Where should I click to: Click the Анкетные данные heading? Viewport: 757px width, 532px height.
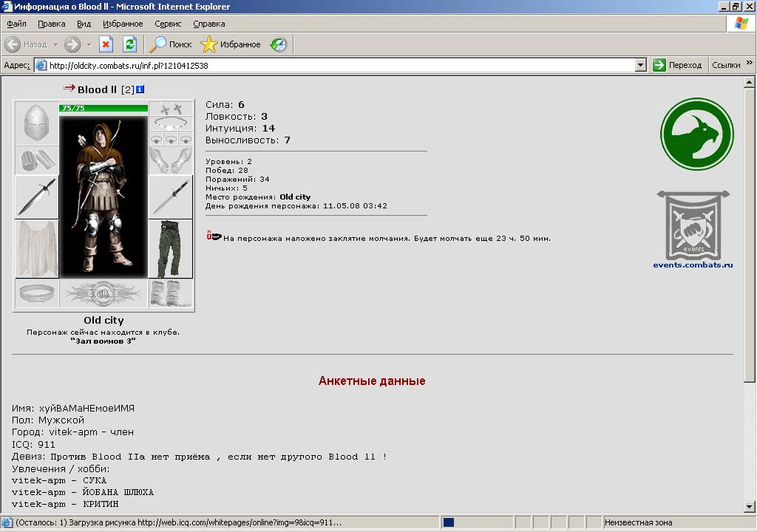point(372,381)
